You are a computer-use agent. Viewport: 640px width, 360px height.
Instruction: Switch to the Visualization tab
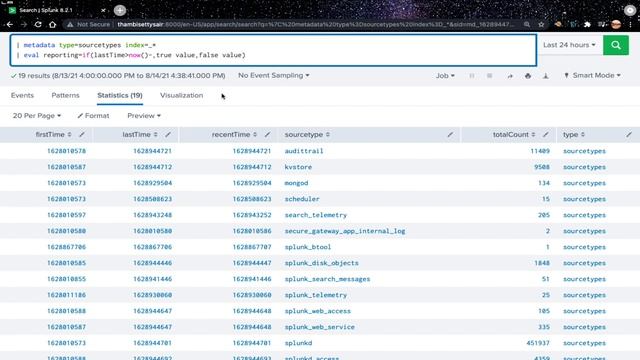click(x=181, y=96)
